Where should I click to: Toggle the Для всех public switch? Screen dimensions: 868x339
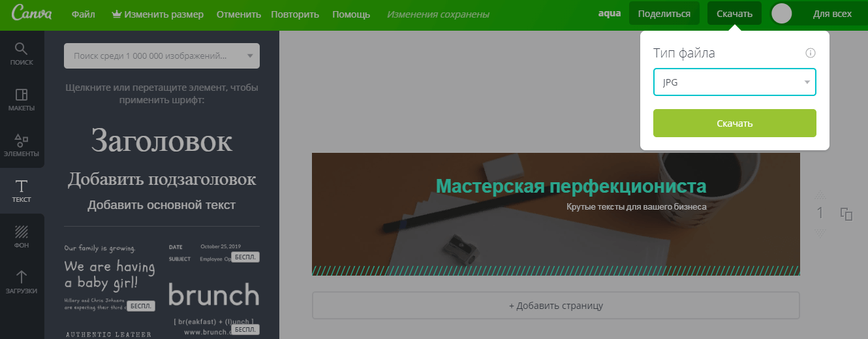783,14
